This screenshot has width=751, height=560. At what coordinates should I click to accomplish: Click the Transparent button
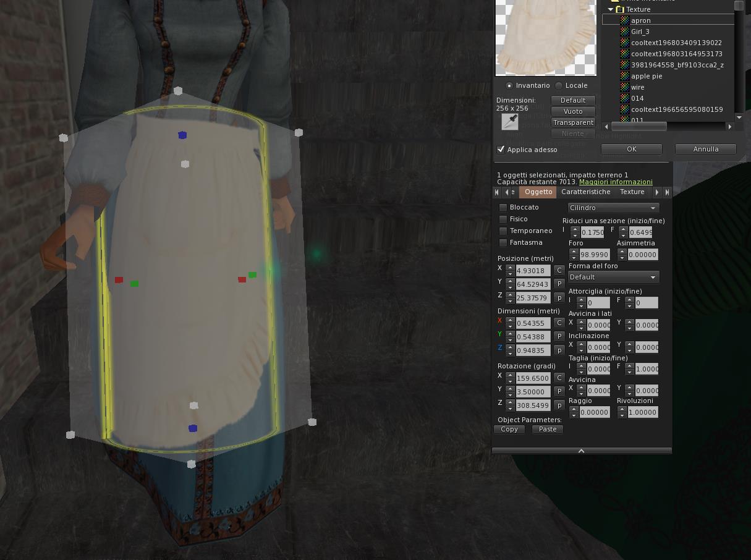click(573, 122)
